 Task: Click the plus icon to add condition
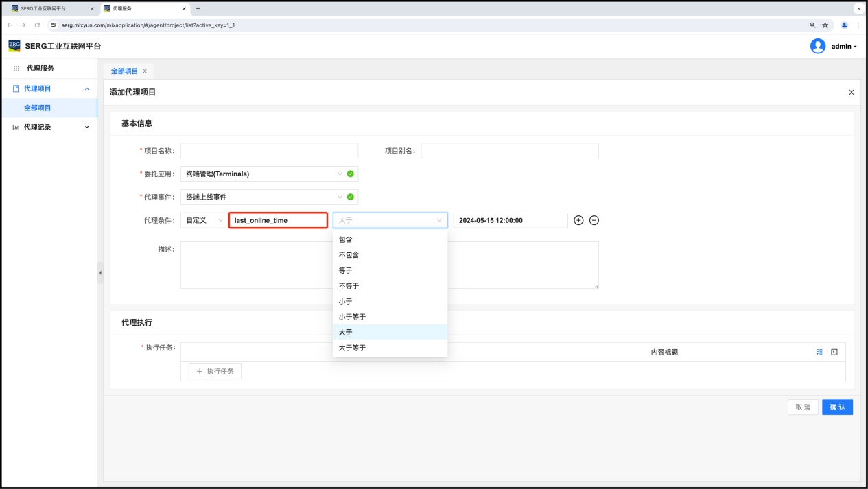pyautogui.click(x=578, y=220)
